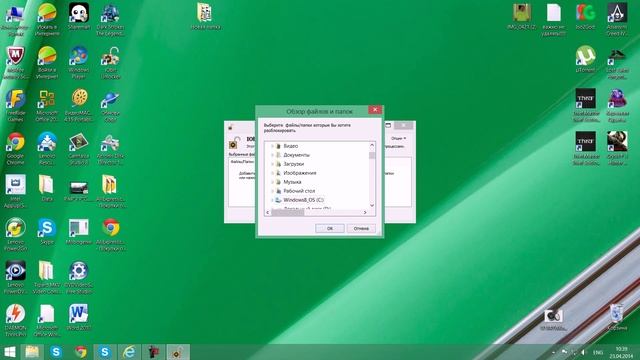The image size is (640, 360).
Task: Open the FreeRide Games desktop icon
Action: pos(16,106)
